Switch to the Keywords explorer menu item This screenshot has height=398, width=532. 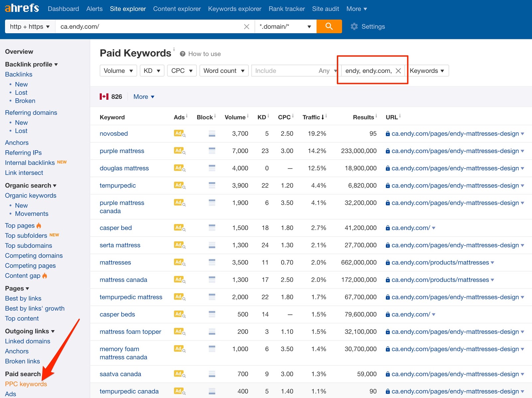click(234, 9)
